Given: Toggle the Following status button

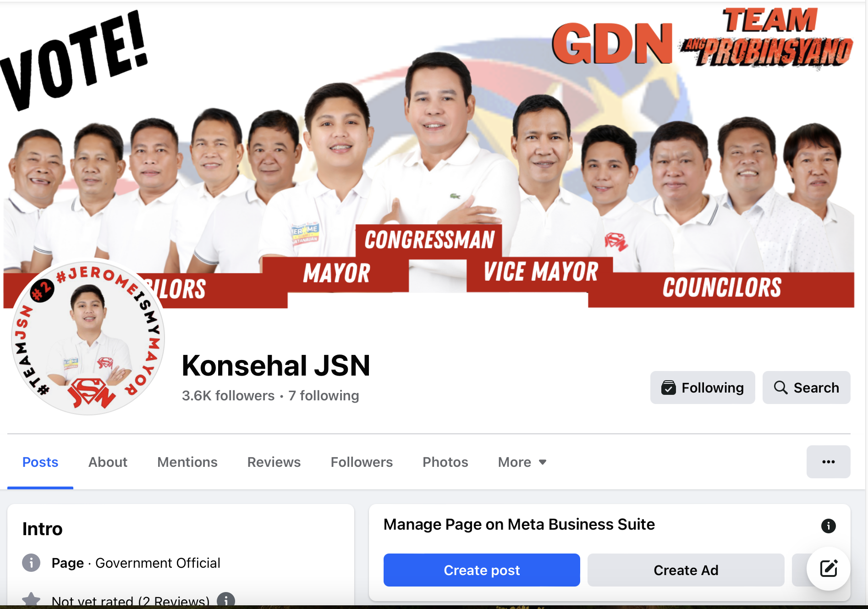Looking at the screenshot, I should (x=702, y=388).
